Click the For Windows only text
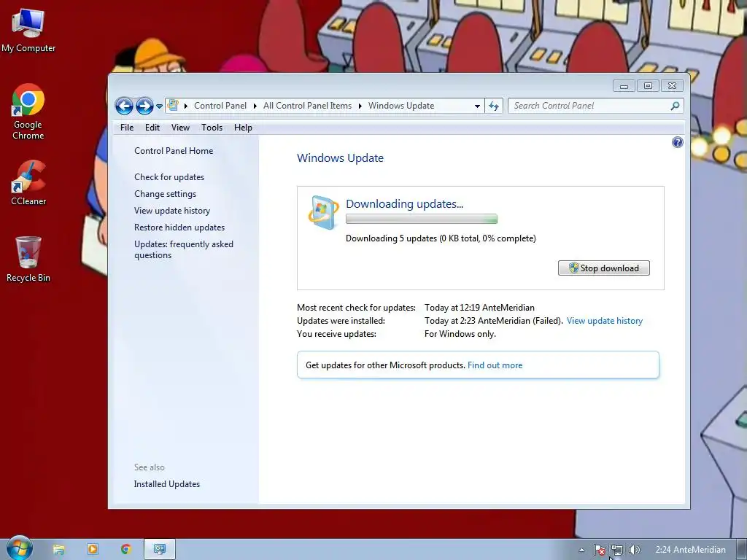The height and width of the screenshot is (560, 747). 460,334
